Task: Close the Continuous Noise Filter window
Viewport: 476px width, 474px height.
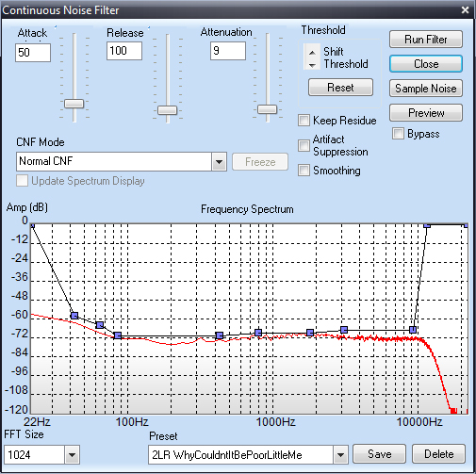Action: (x=465, y=10)
